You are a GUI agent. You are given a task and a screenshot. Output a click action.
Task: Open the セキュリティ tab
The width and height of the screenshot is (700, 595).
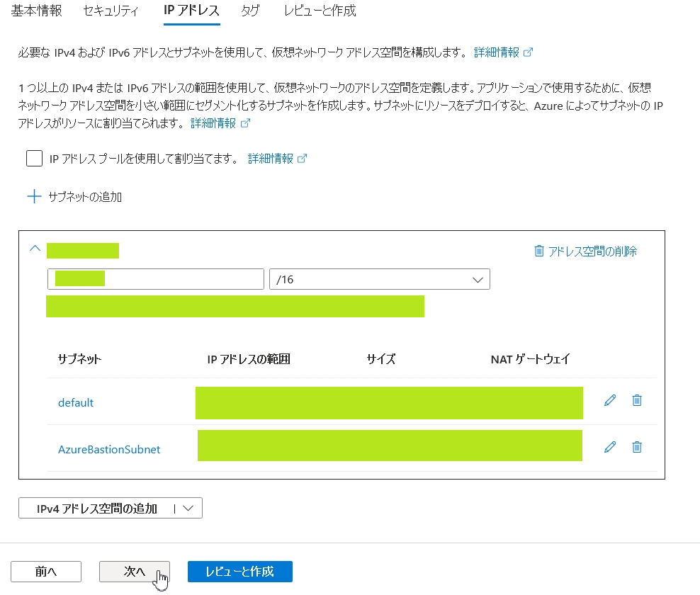pos(110,11)
